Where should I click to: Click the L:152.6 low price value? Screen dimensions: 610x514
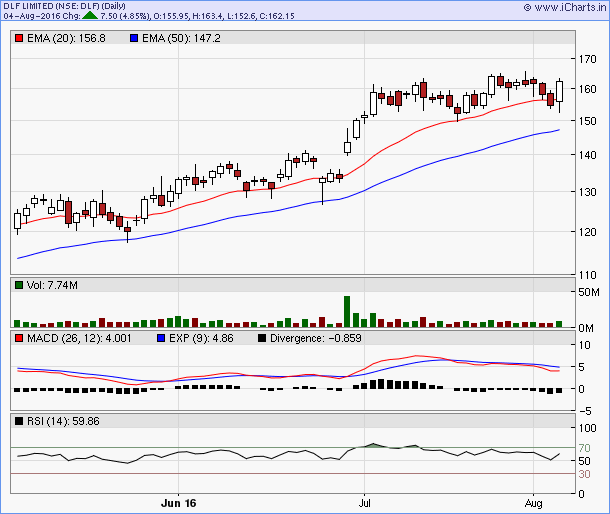pyautogui.click(x=241, y=16)
